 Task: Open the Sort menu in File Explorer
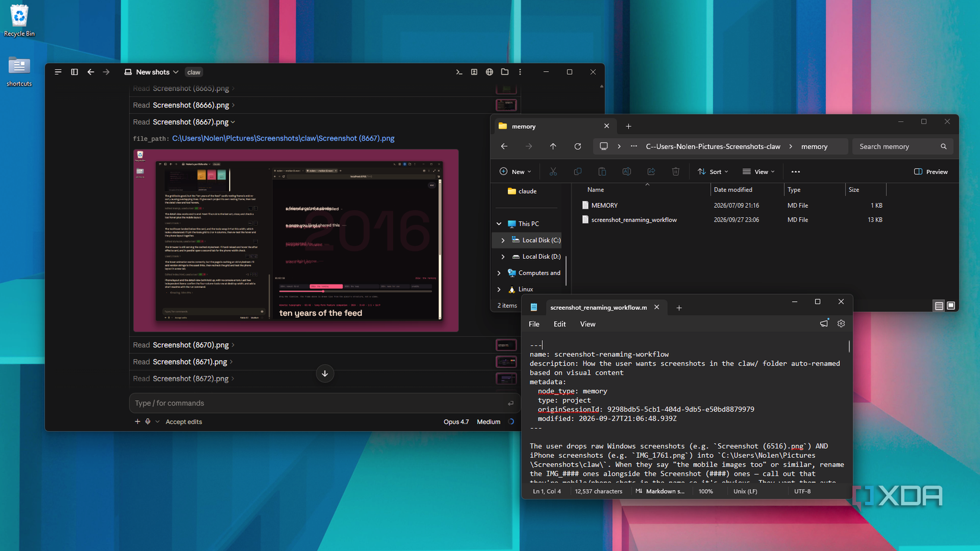point(713,172)
